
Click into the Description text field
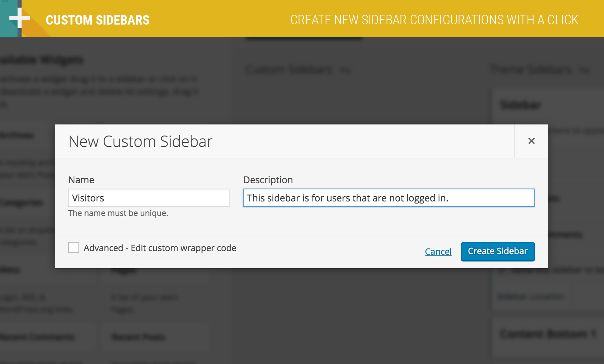tap(389, 198)
